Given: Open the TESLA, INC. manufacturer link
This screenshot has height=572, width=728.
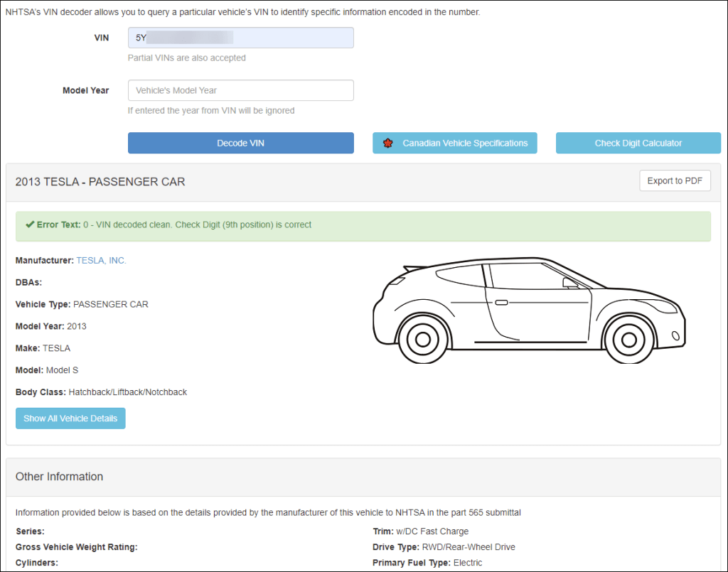Looking at the screenshot, I should [x=101, y=261].
